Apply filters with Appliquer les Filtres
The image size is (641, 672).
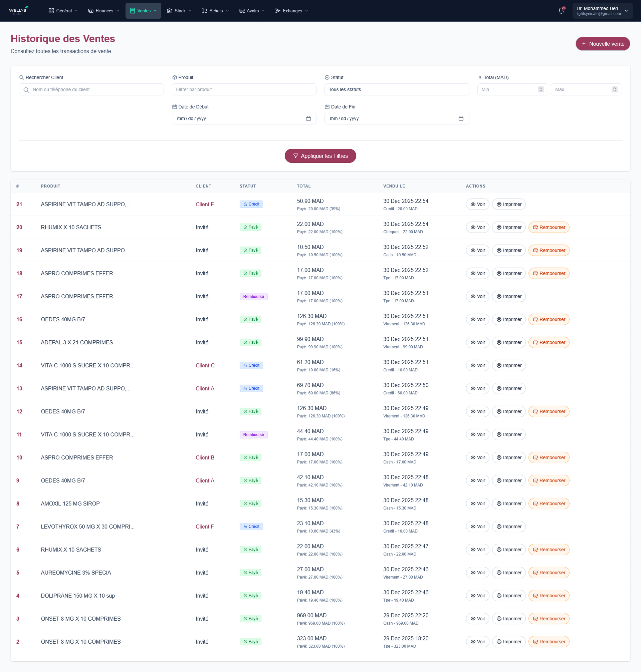[x=320, y=156]
